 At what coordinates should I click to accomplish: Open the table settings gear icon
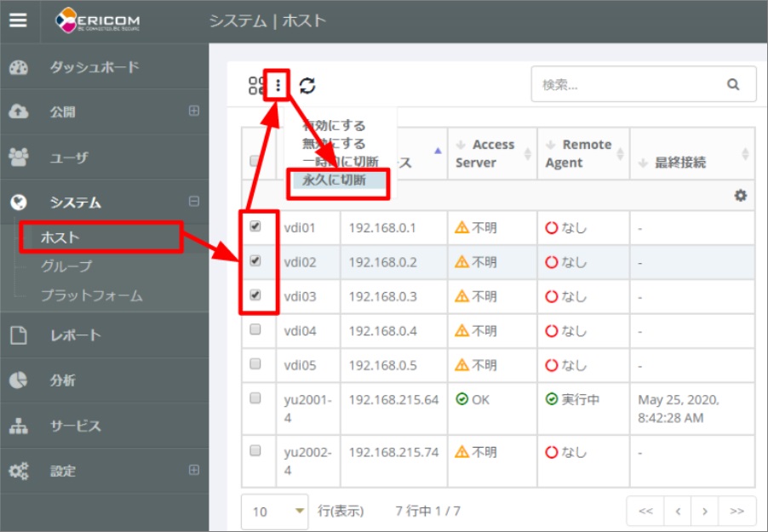741,195
